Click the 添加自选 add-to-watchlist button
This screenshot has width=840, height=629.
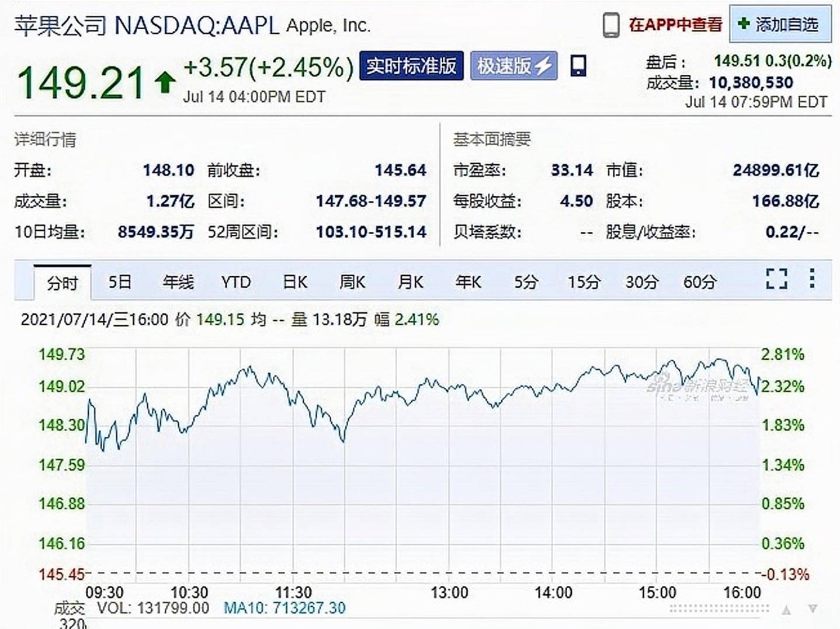780,25
